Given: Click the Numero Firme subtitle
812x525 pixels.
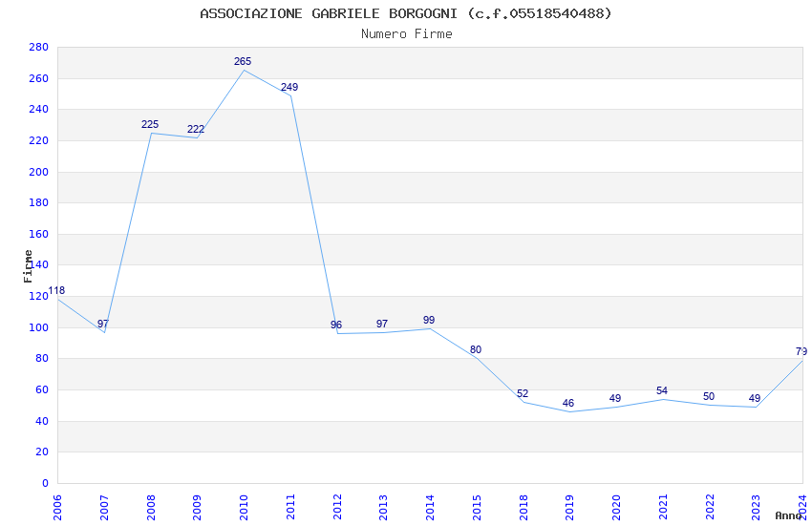Looking at the screenshot, I should (407, 34).
